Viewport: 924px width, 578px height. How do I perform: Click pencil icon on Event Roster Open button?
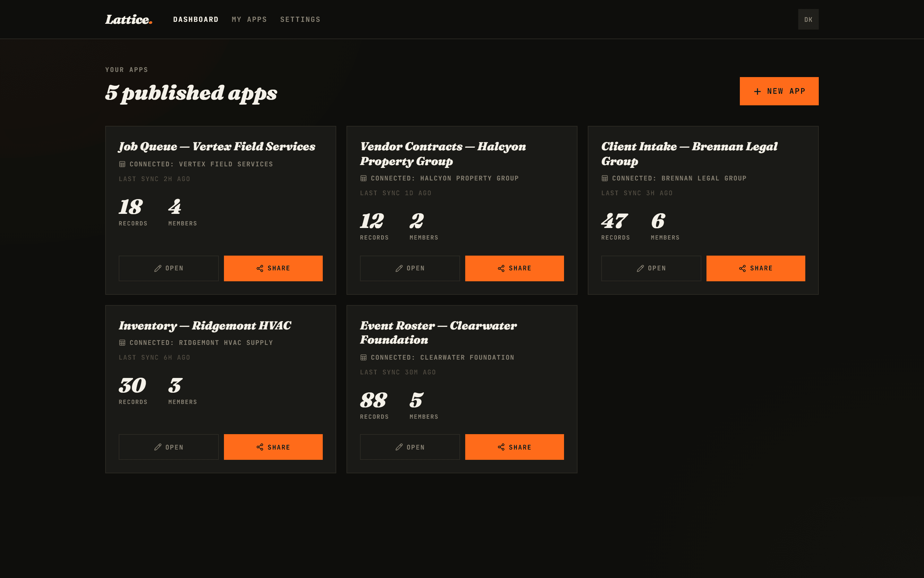pos(399,447)
